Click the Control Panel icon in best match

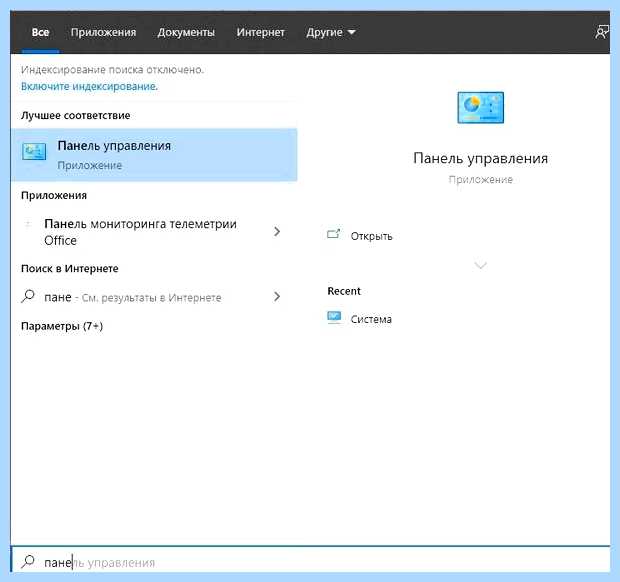coord(34,151)
